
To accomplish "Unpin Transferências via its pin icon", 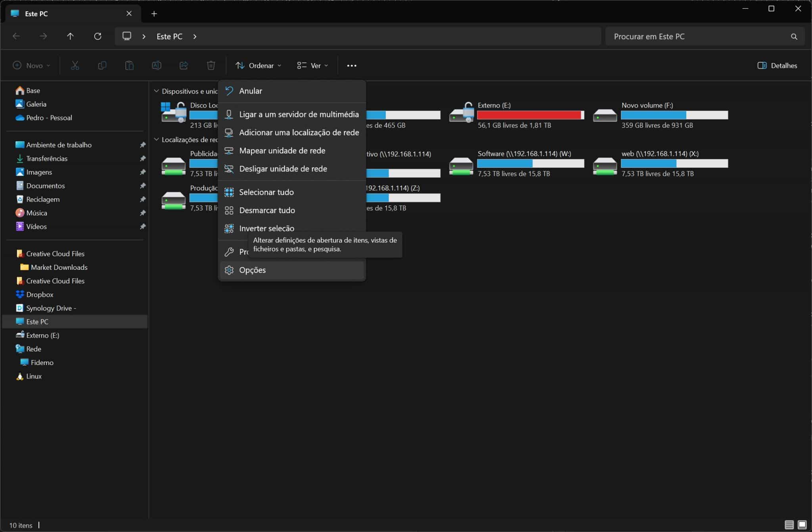I will (143, 158).
